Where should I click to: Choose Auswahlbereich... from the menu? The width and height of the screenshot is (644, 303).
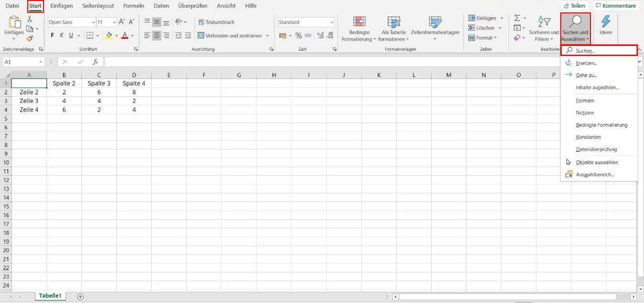(599, 175)
